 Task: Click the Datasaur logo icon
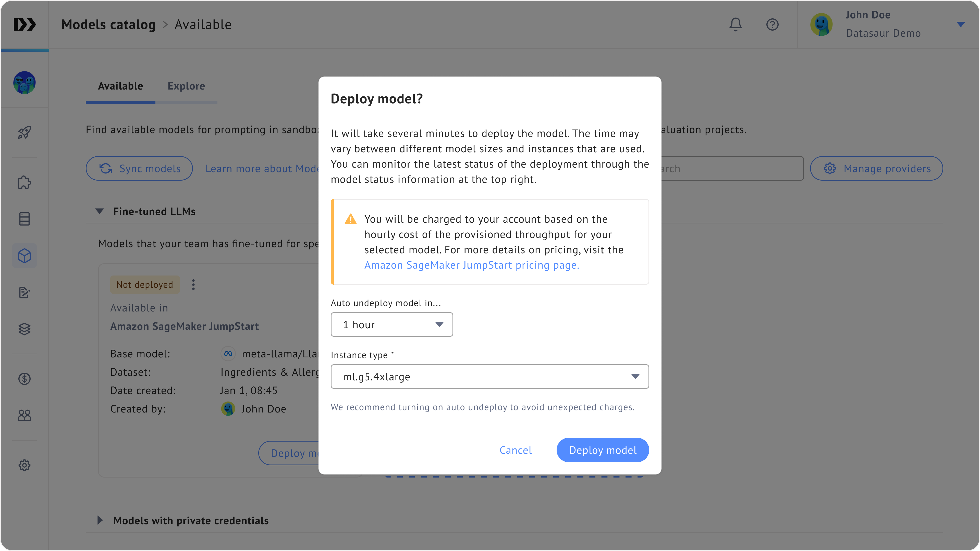pos(25,25)
